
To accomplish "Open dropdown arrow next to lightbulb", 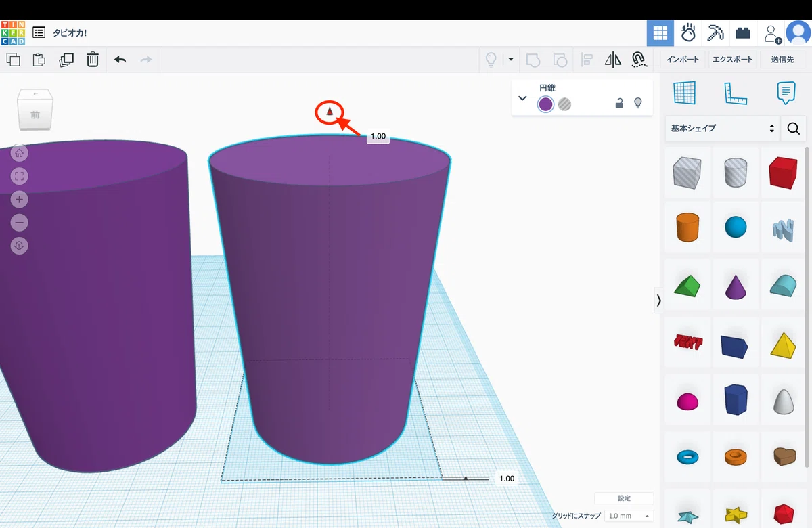I will 511,60.
